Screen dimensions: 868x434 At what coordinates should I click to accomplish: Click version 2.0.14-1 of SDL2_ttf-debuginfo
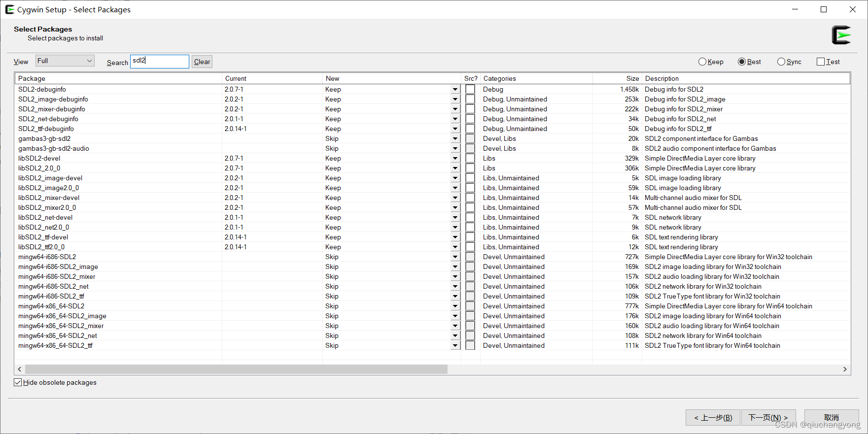pos(236,129)
